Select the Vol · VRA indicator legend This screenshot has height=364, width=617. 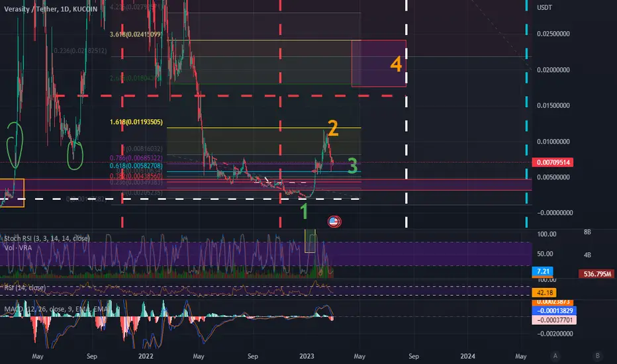(x=18, y=248)
